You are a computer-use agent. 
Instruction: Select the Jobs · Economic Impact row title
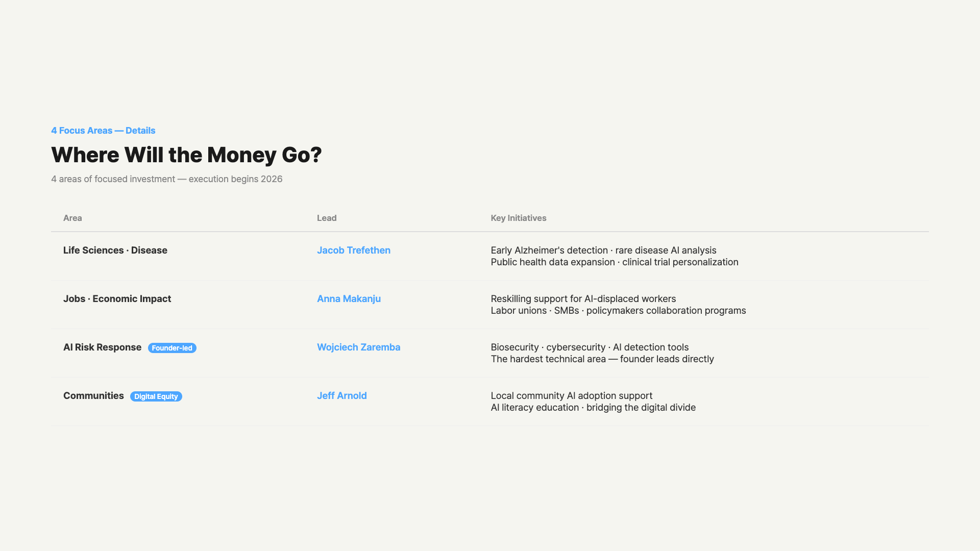pyautogui.click(x=117, y=299)
